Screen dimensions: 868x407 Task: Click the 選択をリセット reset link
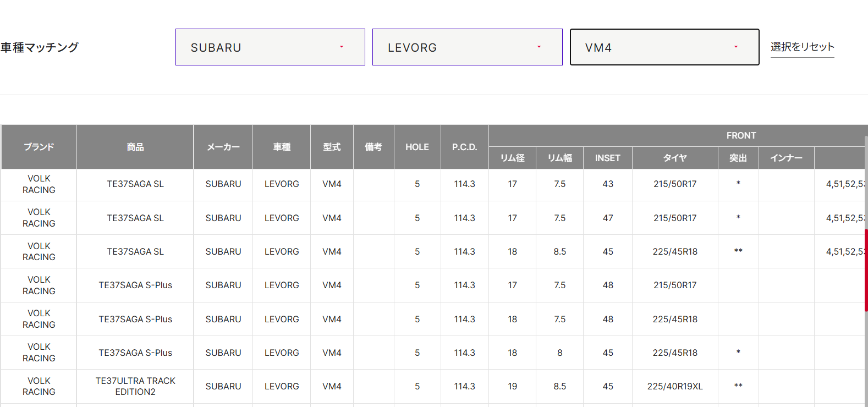click(x=802, y=47)
